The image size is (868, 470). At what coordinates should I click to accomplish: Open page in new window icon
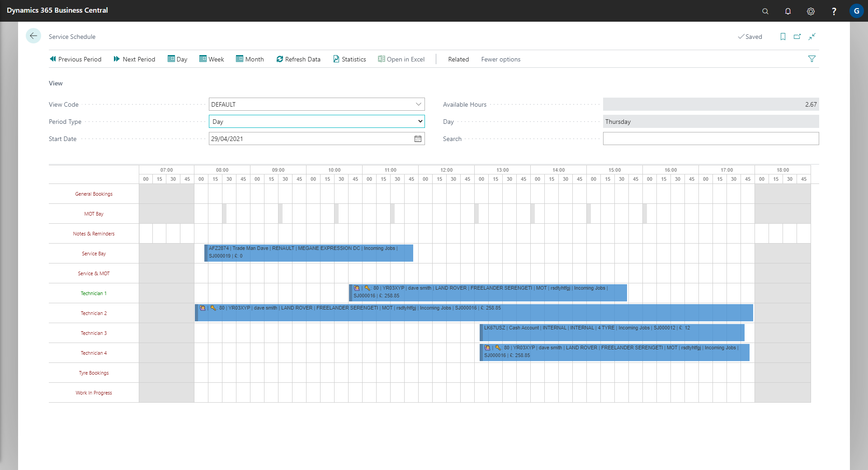797,37
